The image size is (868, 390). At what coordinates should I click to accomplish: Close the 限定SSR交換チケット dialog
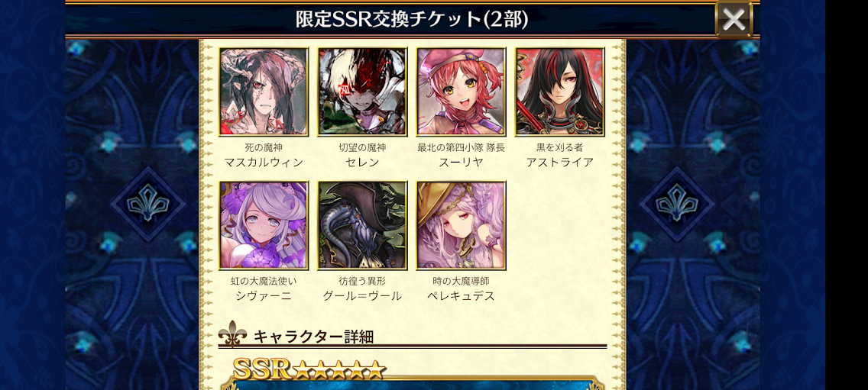[x=734, y=19]
